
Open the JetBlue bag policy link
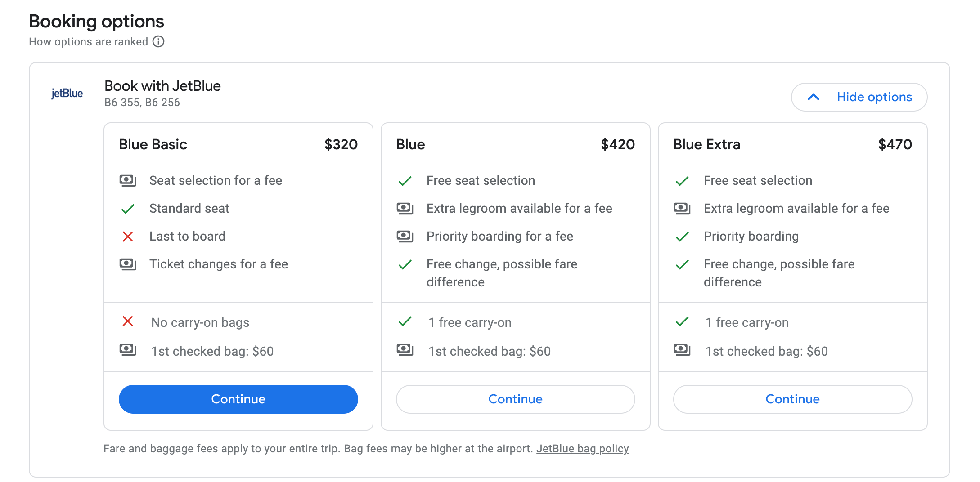582,449
